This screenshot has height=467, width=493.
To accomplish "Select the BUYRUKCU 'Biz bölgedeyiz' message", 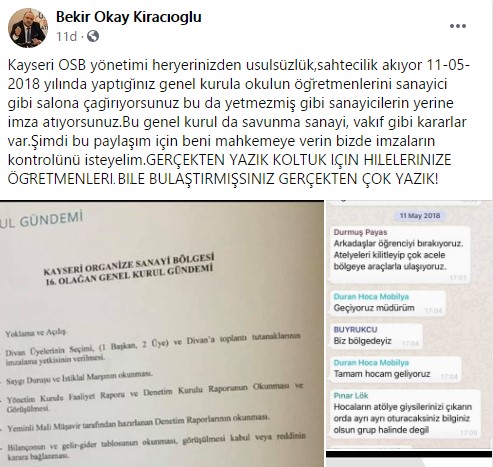I will coord(376,336).
